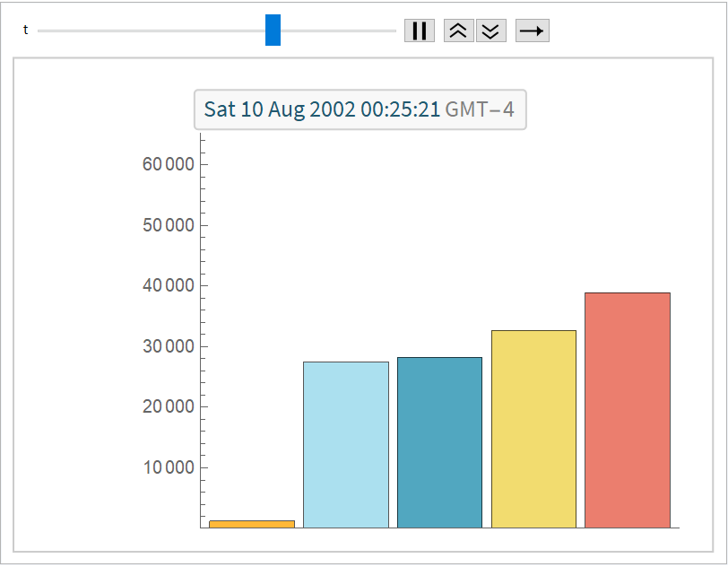
Task: Select the tallest salmon red bar
Action: coord(628,410)
